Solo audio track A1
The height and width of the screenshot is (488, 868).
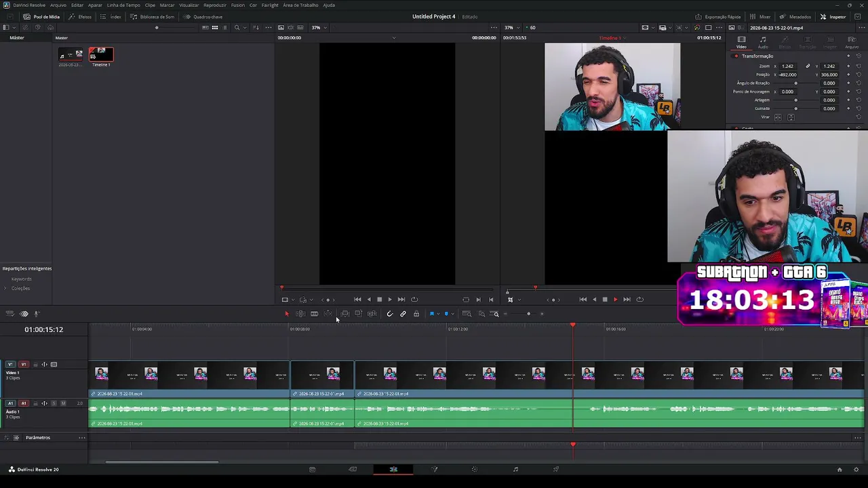tap(54, 403)
